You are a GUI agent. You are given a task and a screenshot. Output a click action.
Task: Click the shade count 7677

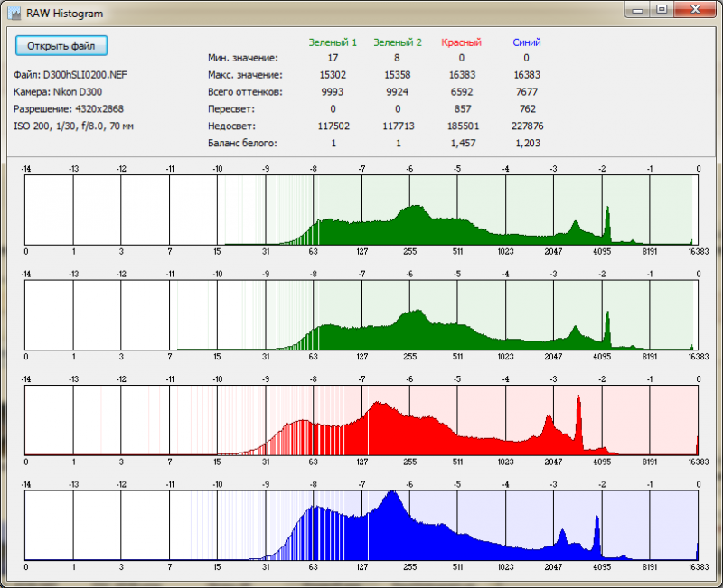click(x=527, y=92)
